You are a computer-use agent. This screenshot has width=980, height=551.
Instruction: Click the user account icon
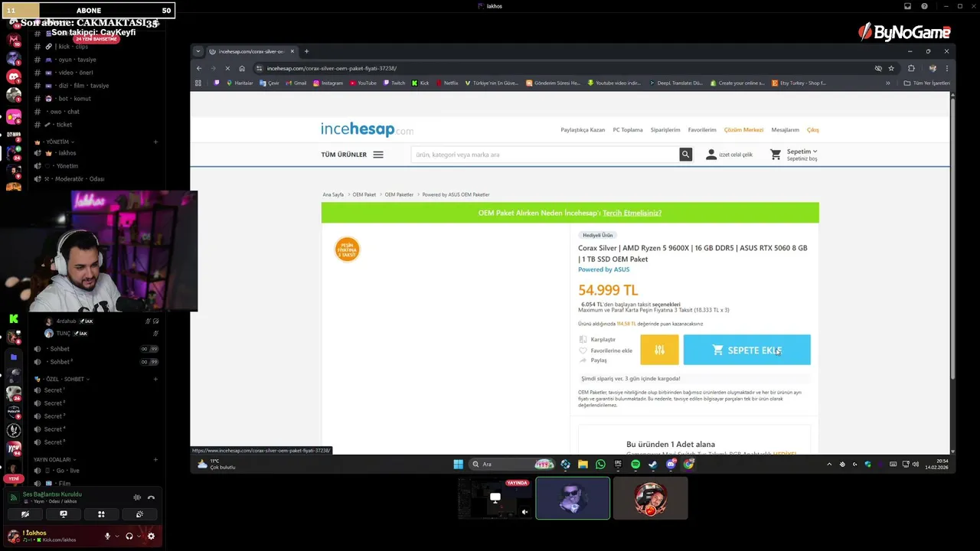coord(711,155)
